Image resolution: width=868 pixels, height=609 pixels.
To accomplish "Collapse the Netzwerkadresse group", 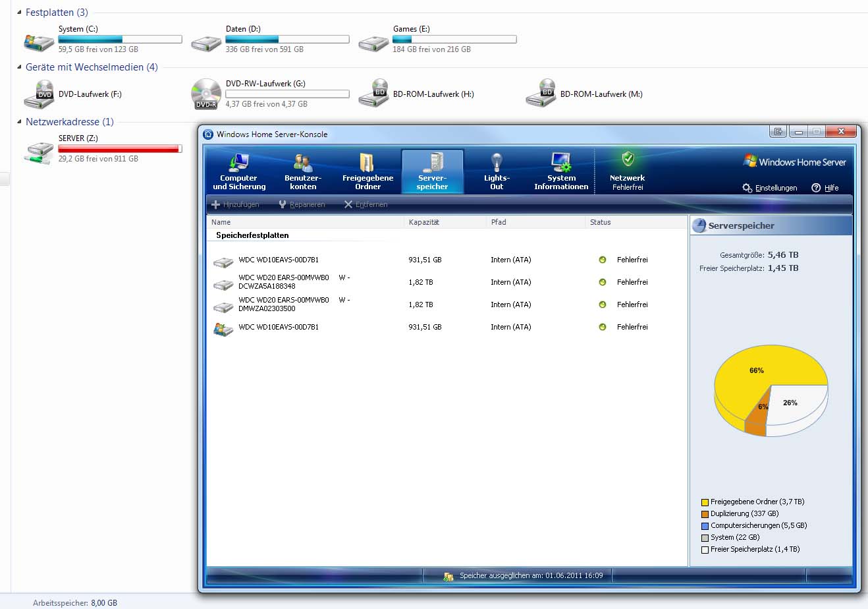I will click(x=19, y=122).
